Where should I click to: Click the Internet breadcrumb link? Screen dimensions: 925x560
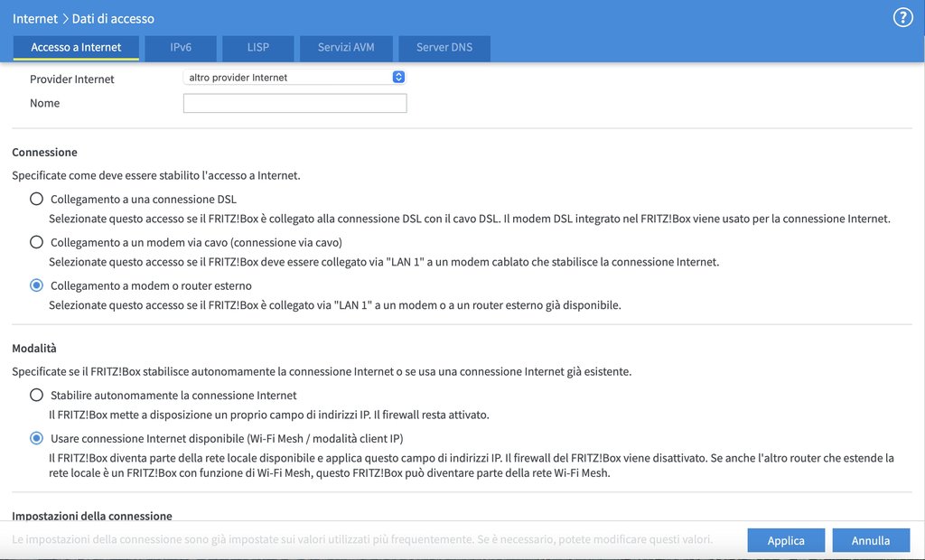click(35, 18)
